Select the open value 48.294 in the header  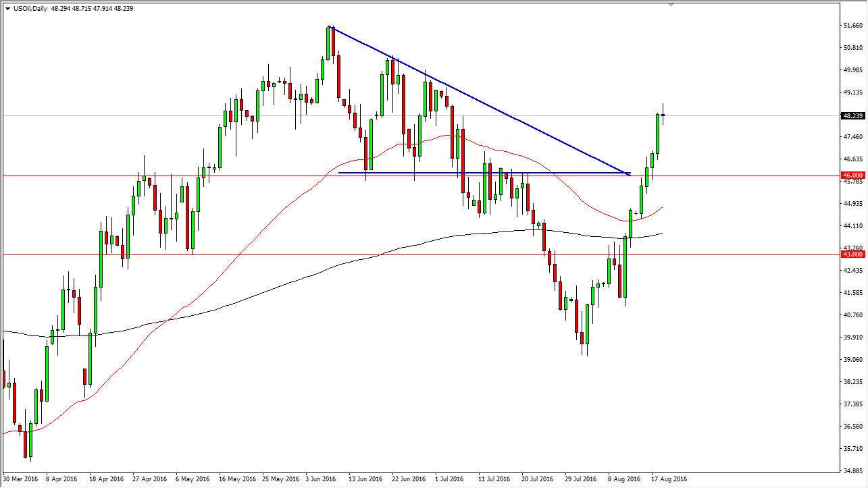pyautogui.click(x=62, y=8)
